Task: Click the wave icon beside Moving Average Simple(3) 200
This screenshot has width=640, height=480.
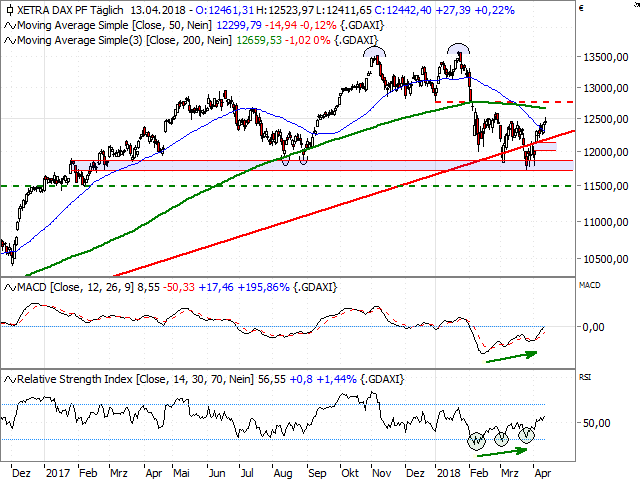Action: pos(10,40)
